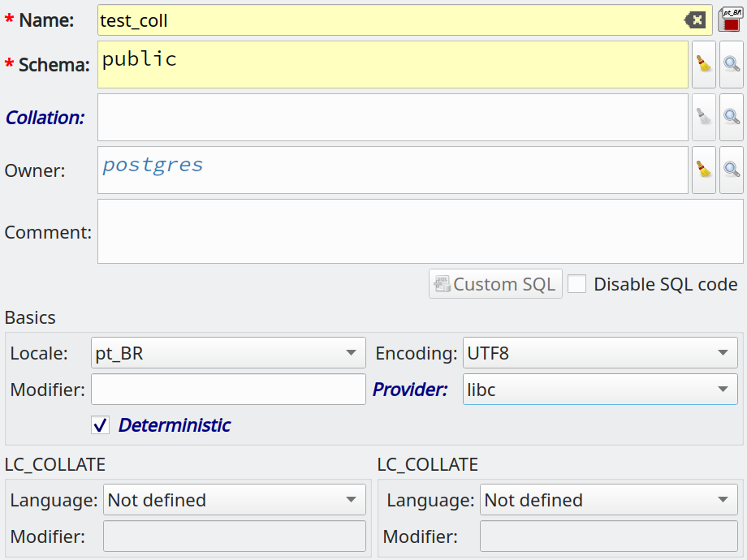Open collation picker with magnifier icon
The image size is (747, 560).
click(732, 117)
